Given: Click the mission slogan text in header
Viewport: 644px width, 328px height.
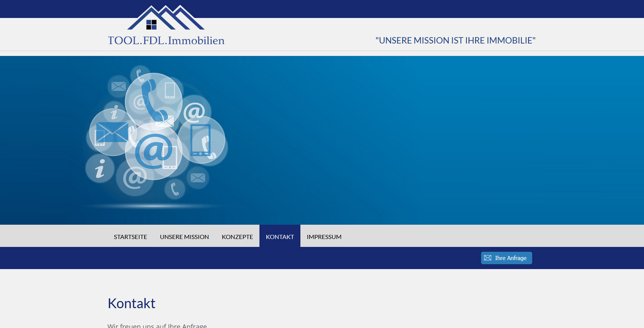Looking at the screenshot, I should pos(455,41).
